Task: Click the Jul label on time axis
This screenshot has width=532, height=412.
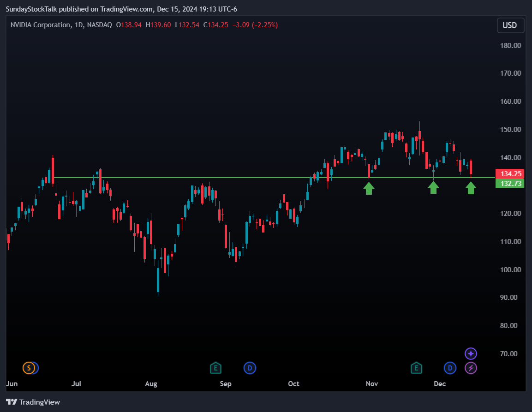Action: [76, 384]
